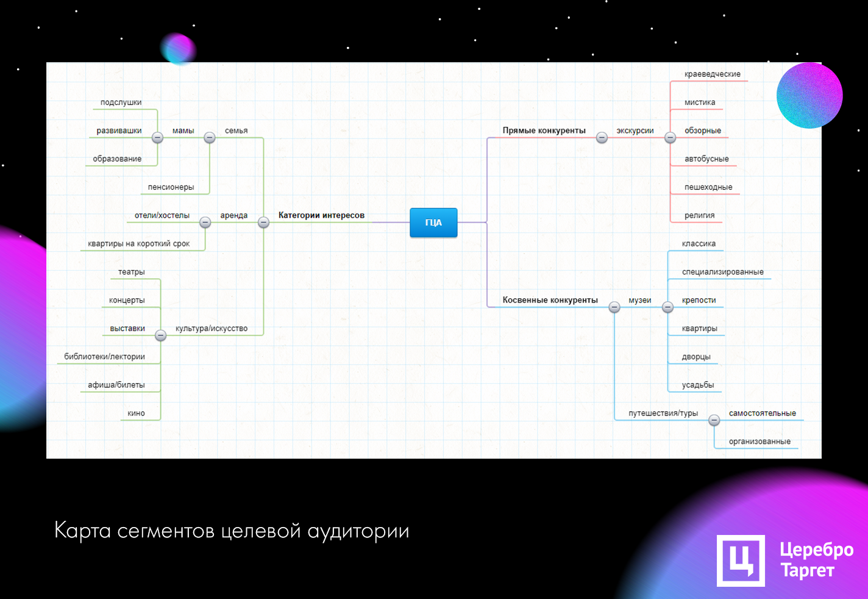Screen dimensions: 868x599
Task: Select the кино node
Action: (136, 413)
